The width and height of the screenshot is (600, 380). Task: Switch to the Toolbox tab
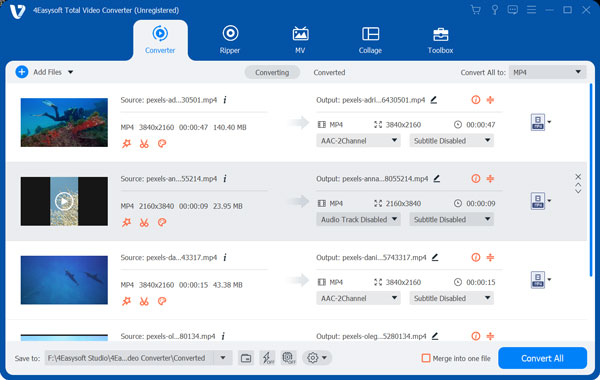[x=440, y=40]
